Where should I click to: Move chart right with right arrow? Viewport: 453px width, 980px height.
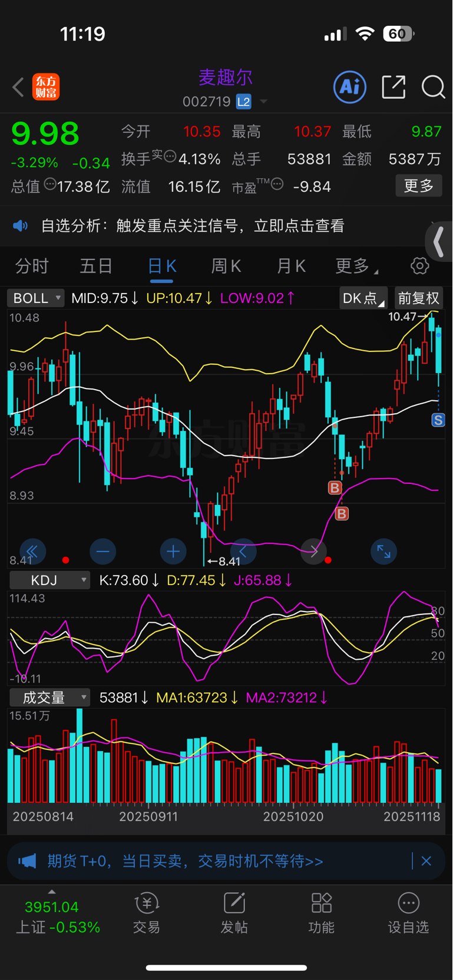(313, 552)
